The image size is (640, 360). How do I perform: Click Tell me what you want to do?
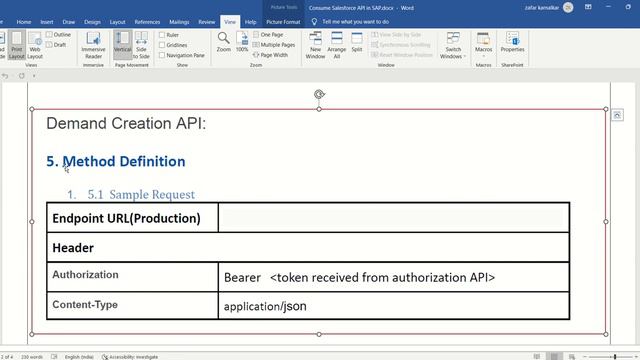click(355, 22)
